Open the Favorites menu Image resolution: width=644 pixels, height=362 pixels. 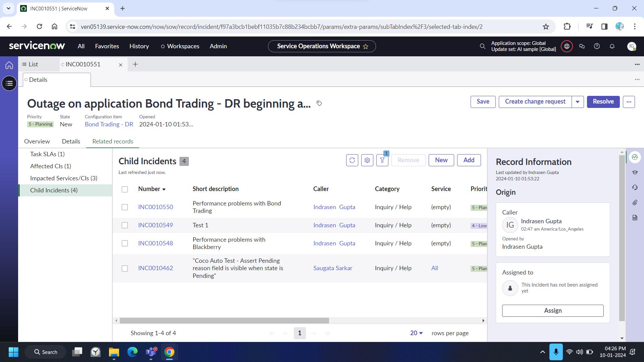107,46
